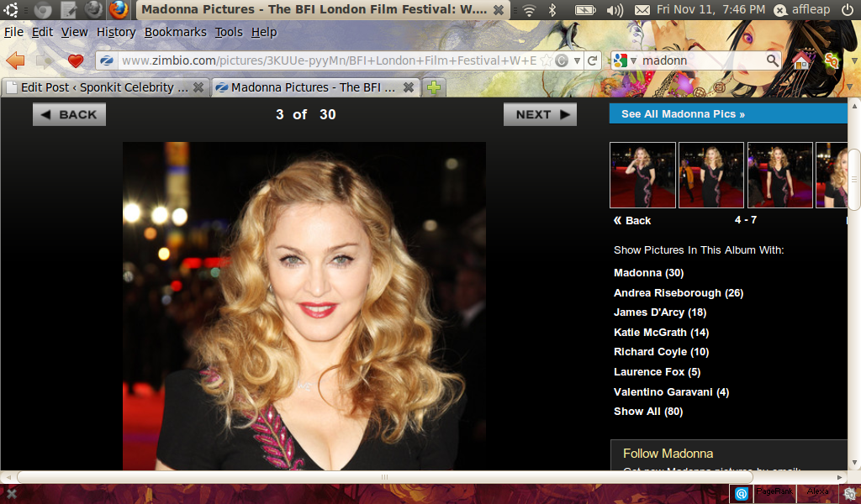Click the NEXT photo button
This screenshot has height=504, width=861.
click(x=541, y=114)
